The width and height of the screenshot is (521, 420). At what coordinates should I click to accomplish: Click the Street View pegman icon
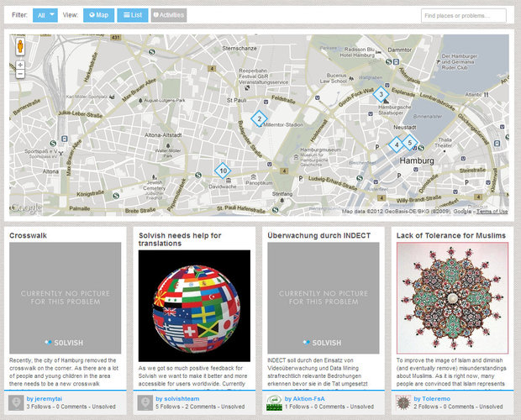coord(19,48)
